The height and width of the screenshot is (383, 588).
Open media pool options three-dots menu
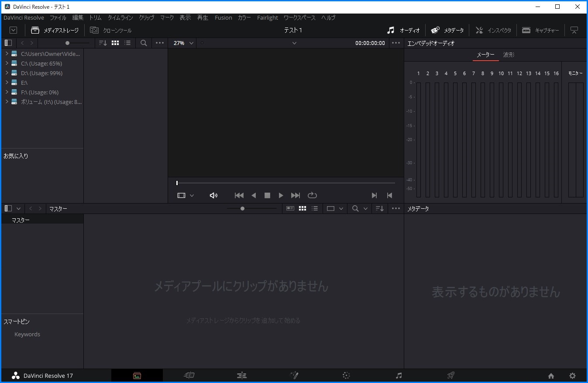click(396, 209)
